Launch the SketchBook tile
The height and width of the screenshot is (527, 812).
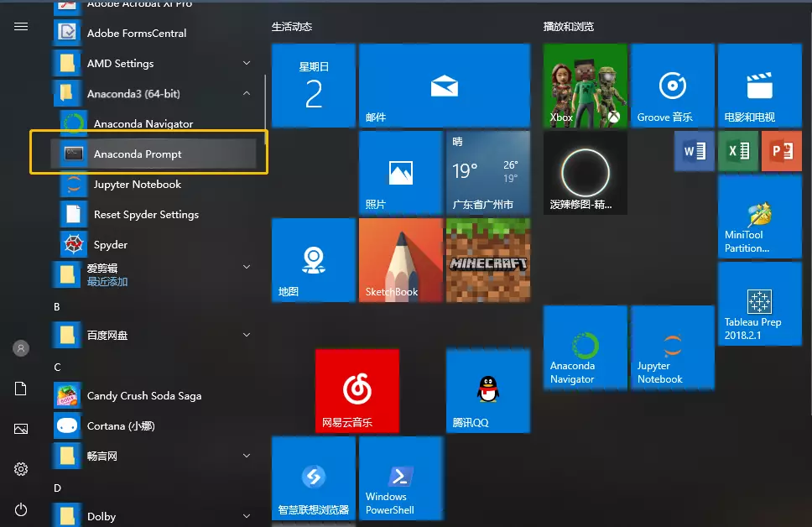click(x=401, y=259)
